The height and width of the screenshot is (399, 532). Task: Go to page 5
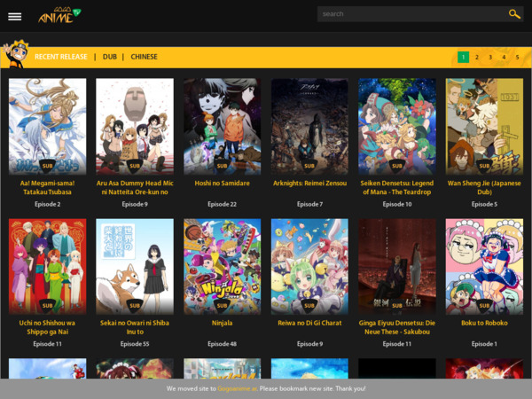pyautogui.click(x=518, y=57)
